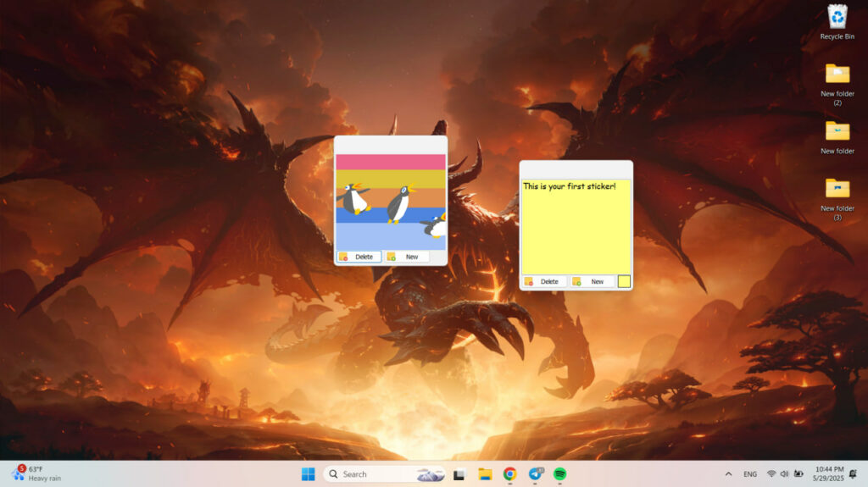Click the taskbar Search box
Image resolution: width=868 pixels, height=487 pixels.
pos(386,474)
